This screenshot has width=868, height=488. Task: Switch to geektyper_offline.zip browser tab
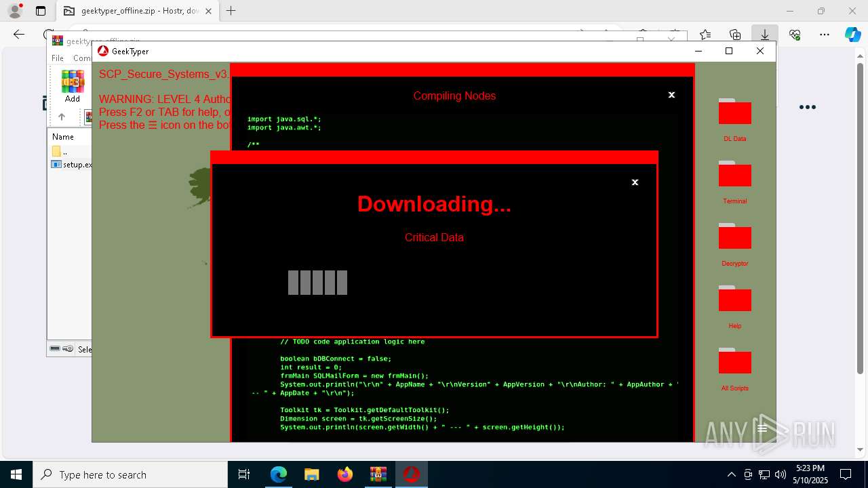[x=138, y=11]
